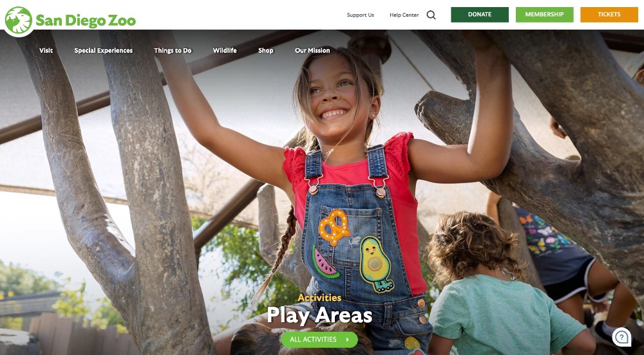Viewport: 644px width, 355px height.
Task: Click the arrow icon in All Activities button
Action: pos(348,340)
